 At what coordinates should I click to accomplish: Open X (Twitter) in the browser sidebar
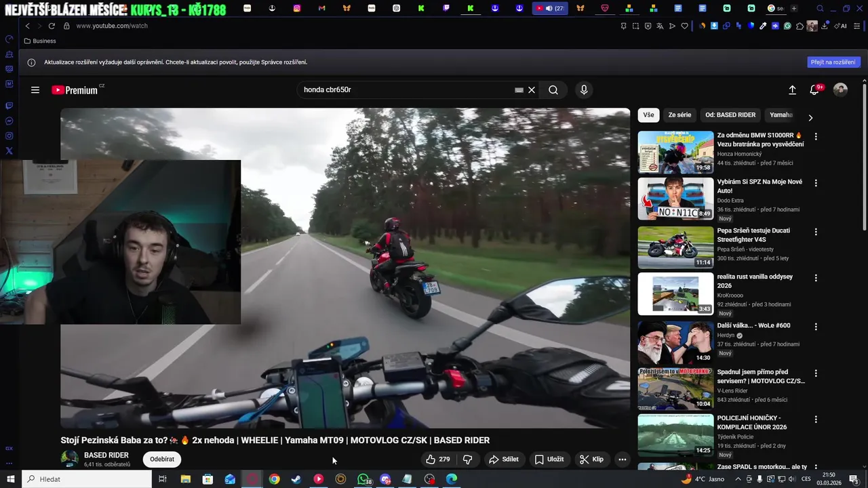pyautogui.click(x=9, y=151)
